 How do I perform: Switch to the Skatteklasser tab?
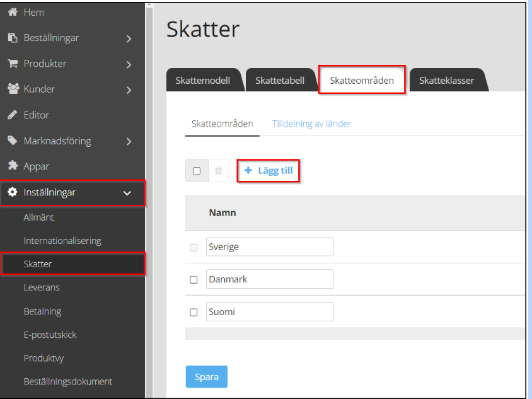click(448, 79)
